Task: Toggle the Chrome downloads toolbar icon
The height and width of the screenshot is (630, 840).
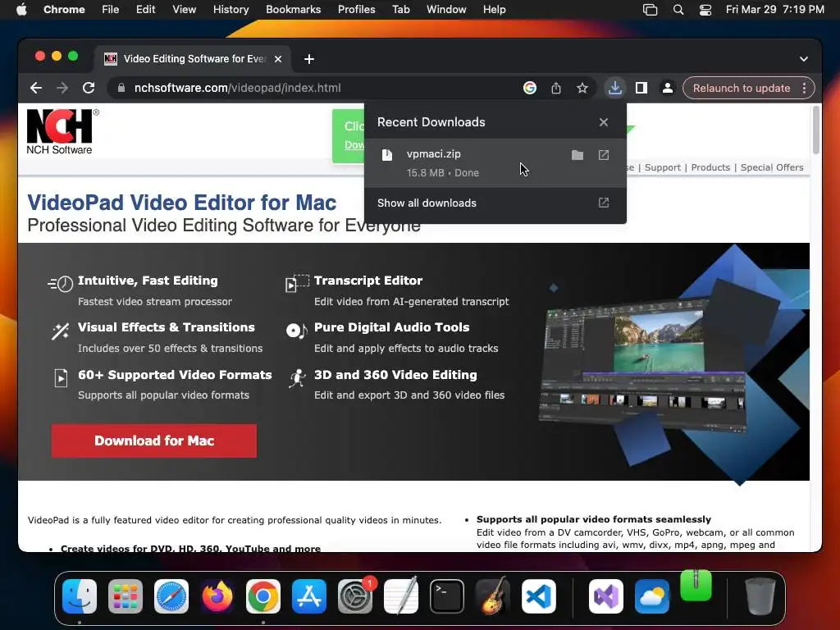Action: [x=615, y=88]
